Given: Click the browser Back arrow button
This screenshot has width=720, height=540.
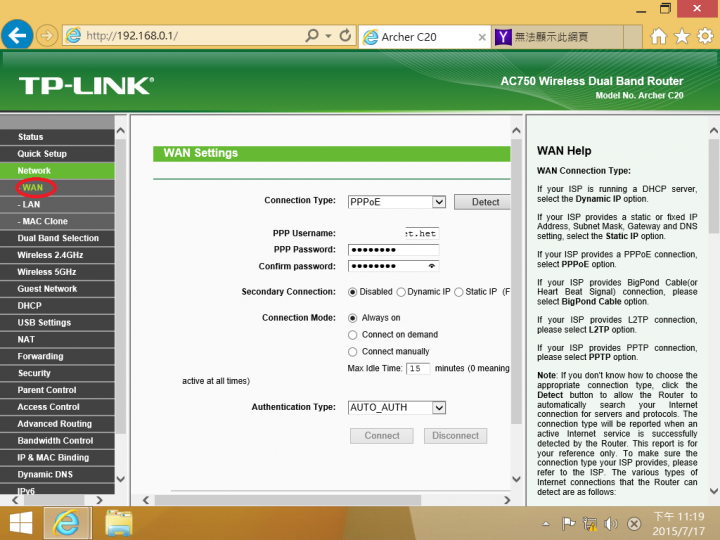Looking at the screenshot, I should coord(17,35).
